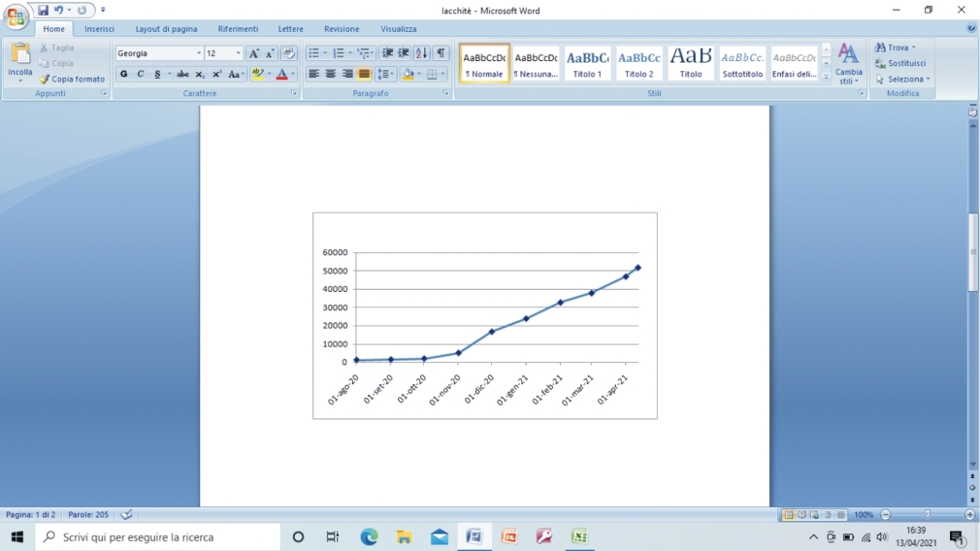This screenshot has width=980, height=551.
Task: Switch to the Riferimenti tab
Action: (238, 29)
